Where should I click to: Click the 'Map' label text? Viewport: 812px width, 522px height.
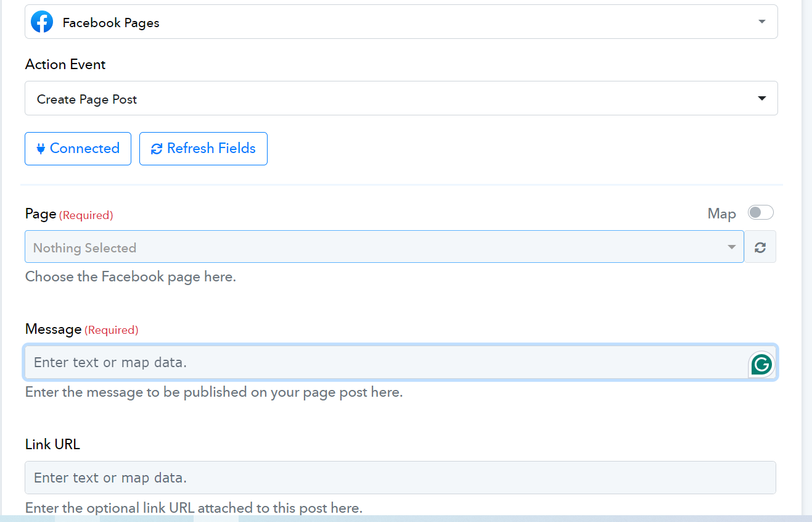coord(722,213)
